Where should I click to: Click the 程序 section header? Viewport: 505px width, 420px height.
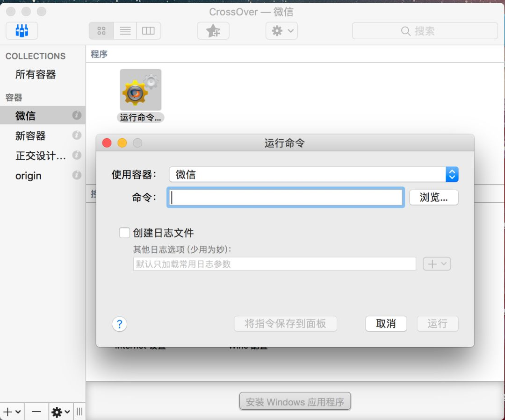(99, 54)
